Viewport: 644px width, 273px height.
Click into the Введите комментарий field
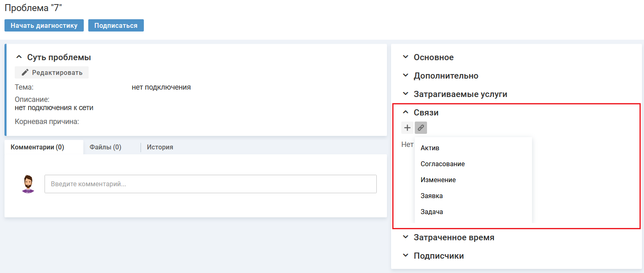[x=210, y=184]
